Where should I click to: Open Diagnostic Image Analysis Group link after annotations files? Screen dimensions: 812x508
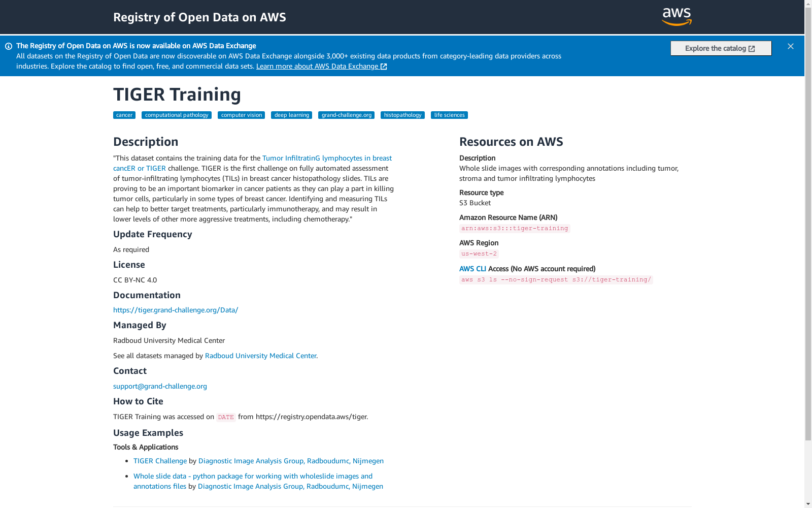[290, 487]
